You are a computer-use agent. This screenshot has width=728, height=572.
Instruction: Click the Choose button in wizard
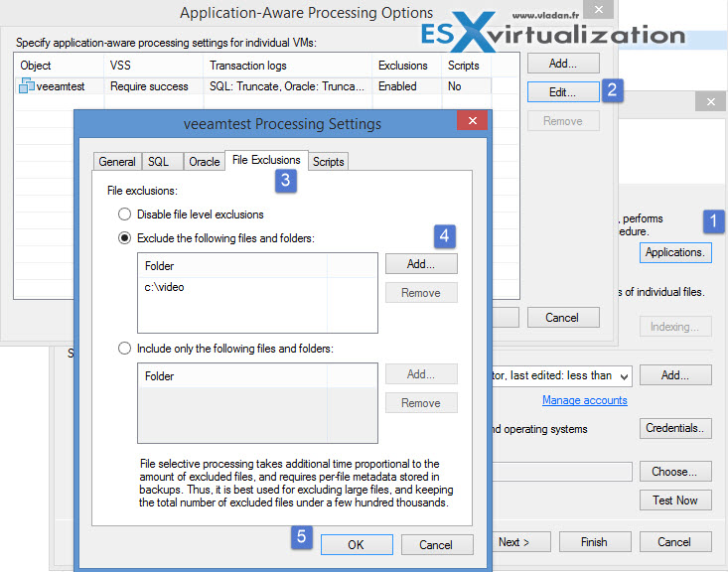675,472
